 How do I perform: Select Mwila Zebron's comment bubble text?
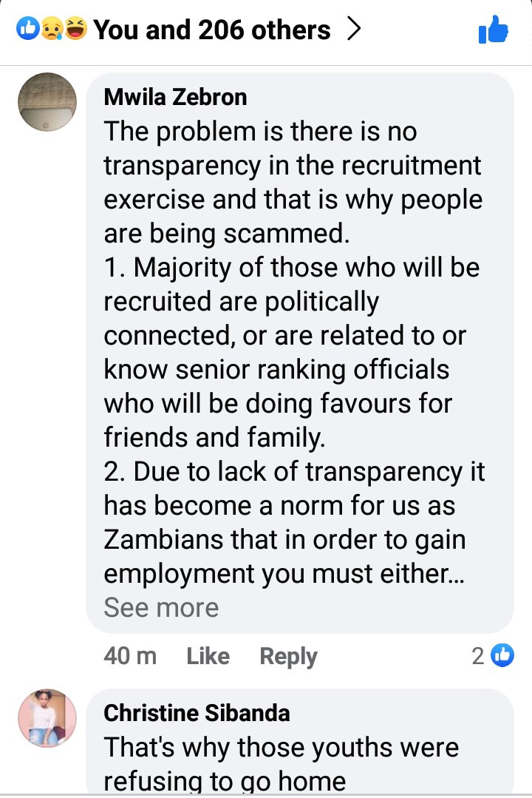tap(294, 352)
